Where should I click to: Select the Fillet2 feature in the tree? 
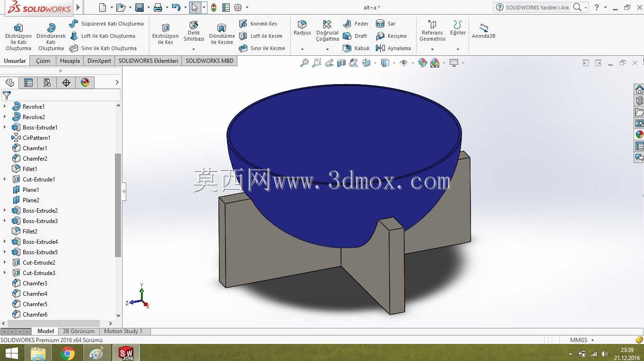click(25, 231)
